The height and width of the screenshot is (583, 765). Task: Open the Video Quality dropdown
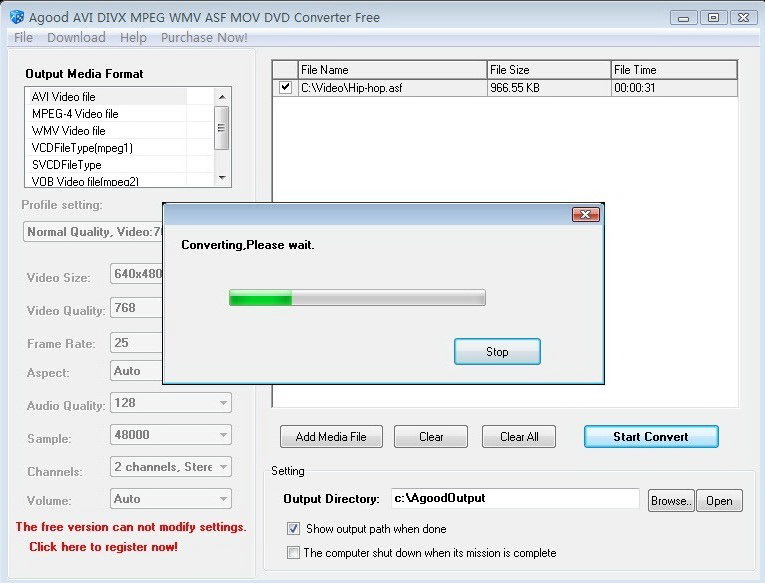point(137,308)
